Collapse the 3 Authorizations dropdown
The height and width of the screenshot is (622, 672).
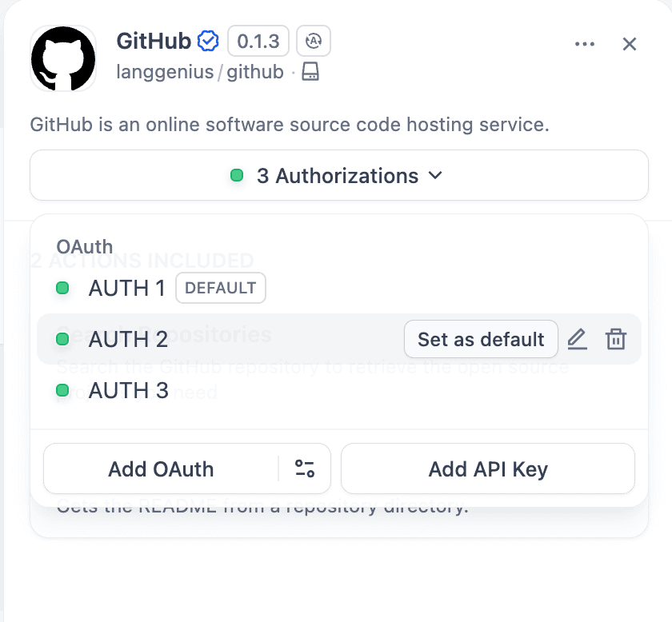(x=338, y=175)
